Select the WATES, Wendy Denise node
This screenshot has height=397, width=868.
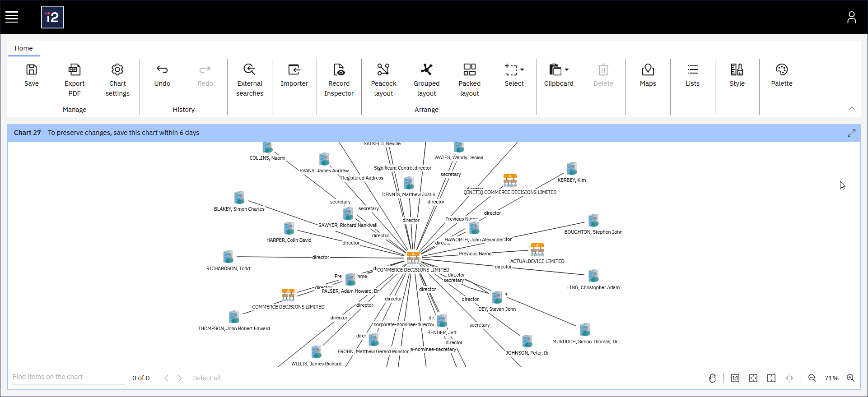(459, 148)
